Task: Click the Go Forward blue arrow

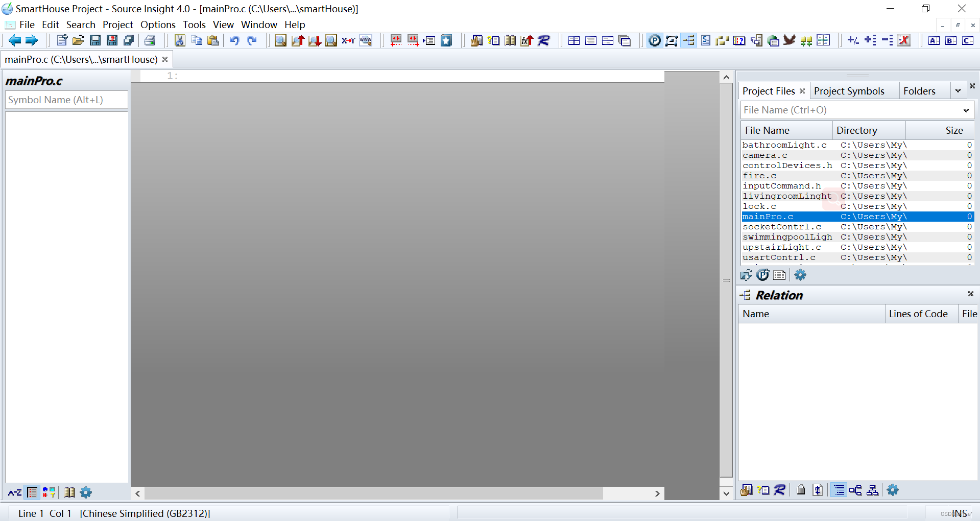Action: [x=32, y=40]
